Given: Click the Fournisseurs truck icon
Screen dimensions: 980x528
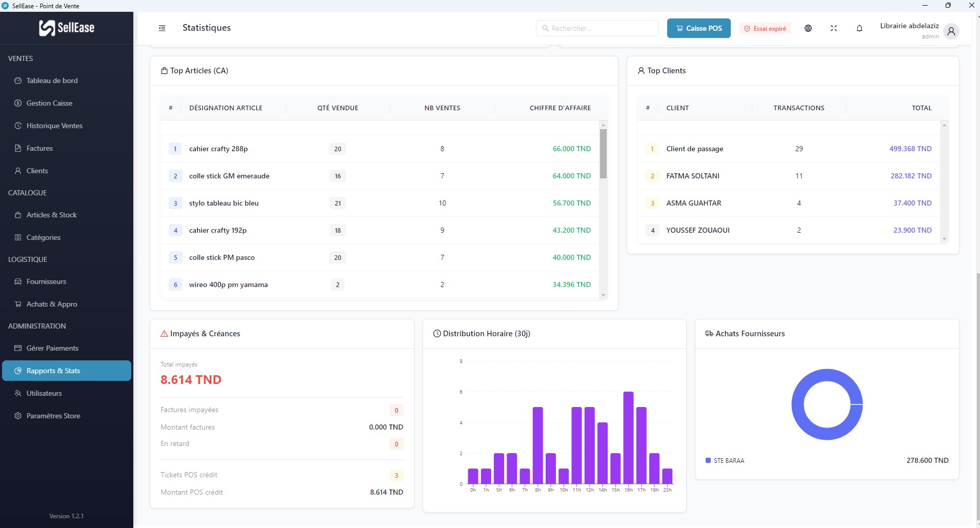Looking at the screenshot, I should point(18,281).
